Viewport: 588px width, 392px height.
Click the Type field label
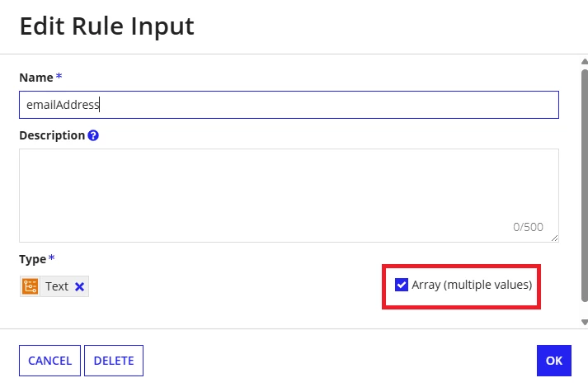[33, 259]
